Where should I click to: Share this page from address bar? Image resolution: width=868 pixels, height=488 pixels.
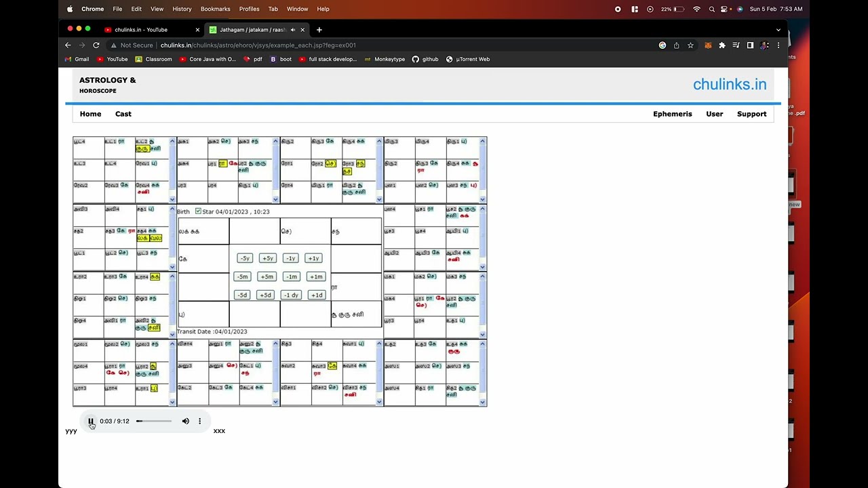pyautogui.click(x=676, y=45)
